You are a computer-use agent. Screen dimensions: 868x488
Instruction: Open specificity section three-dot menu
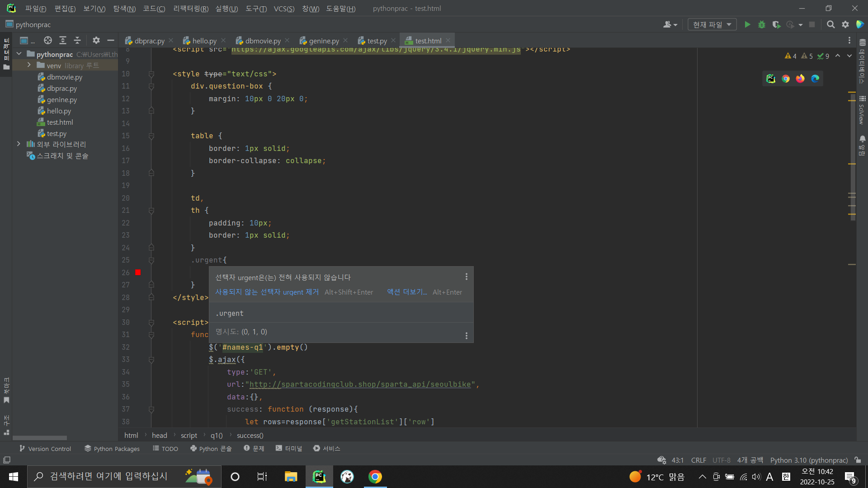(x=467, y=336)
